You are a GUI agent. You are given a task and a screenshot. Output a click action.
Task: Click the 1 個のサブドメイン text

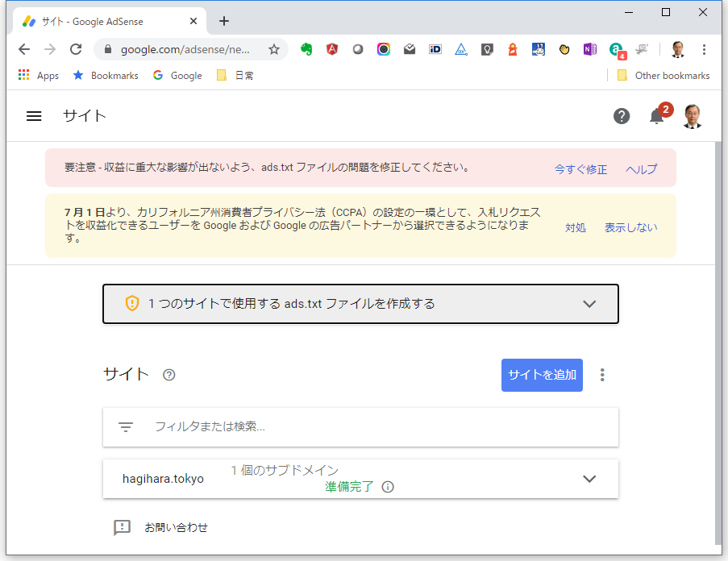[x=285, y=471]
